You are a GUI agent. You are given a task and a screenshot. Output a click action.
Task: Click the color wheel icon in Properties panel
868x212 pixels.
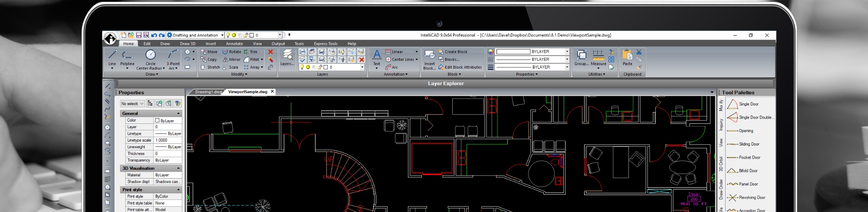pyautogui.click(x=490, y=52)
